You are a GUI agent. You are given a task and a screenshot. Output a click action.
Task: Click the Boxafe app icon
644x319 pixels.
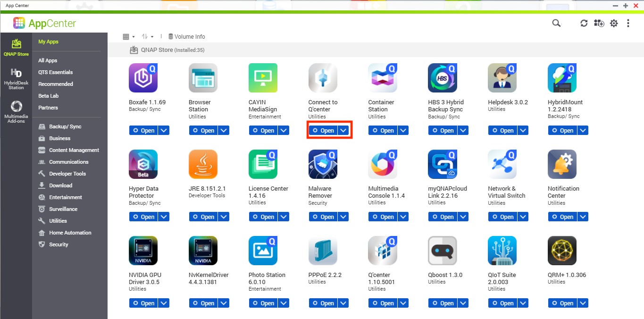(143, 78)
